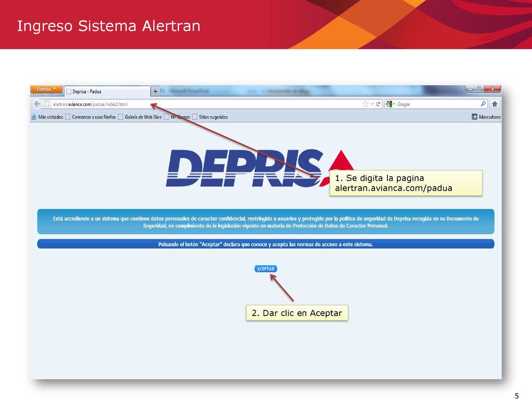Image resolution: width=532 pixels, height=407 pixels.
Task: Maximize the Firefox window
Action: coord(479,89)
